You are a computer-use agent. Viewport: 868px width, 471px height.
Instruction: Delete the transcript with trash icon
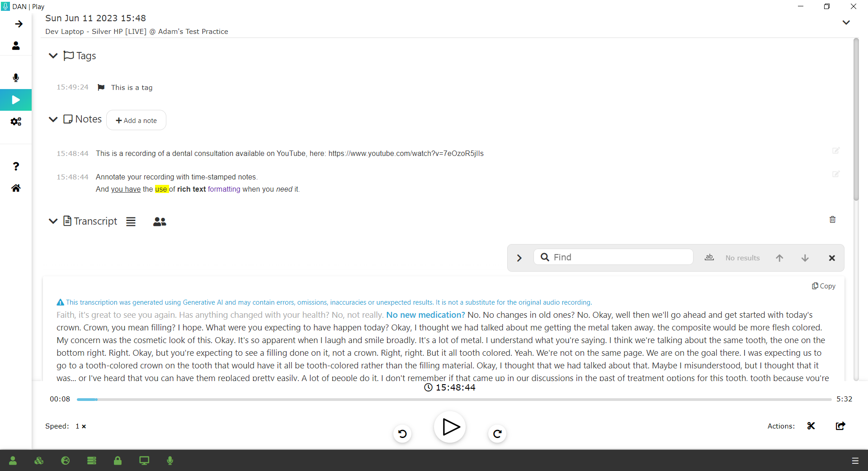[832, 220]
